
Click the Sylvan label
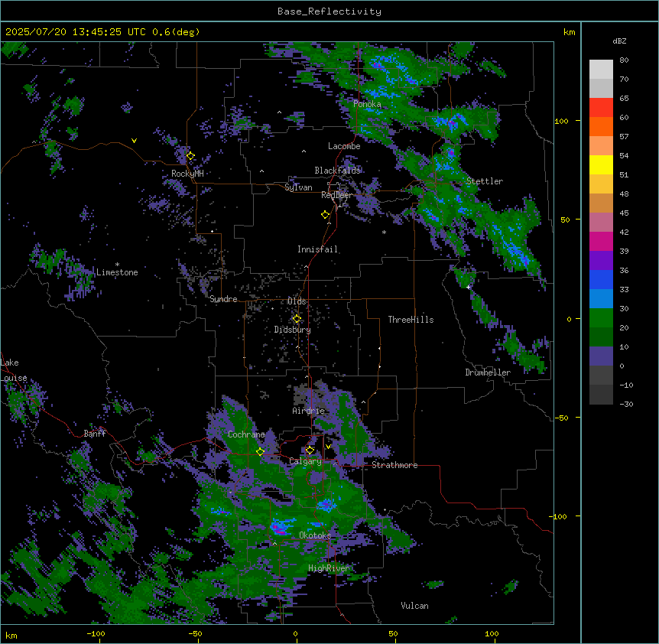(x=298, y=187)
